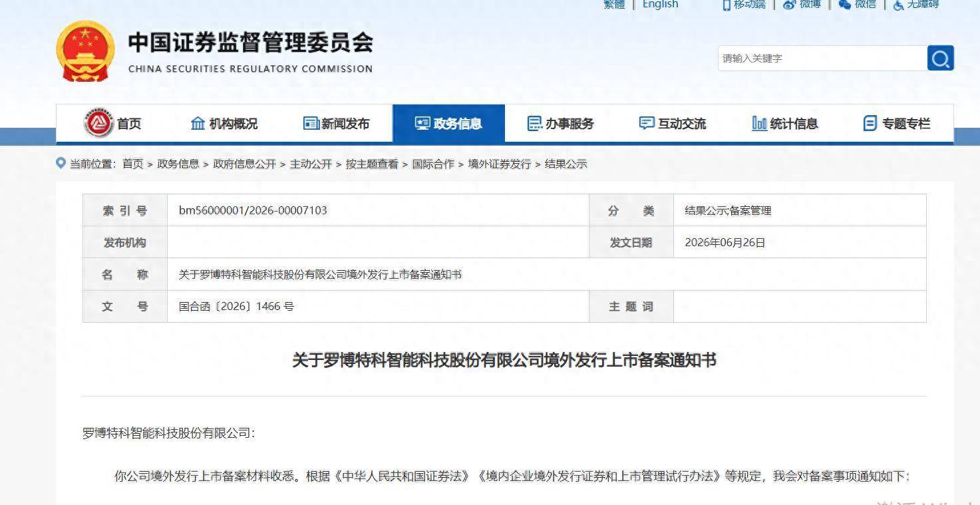Click document number 国合函〔2026〕1466 号

(x=236, y=306)
